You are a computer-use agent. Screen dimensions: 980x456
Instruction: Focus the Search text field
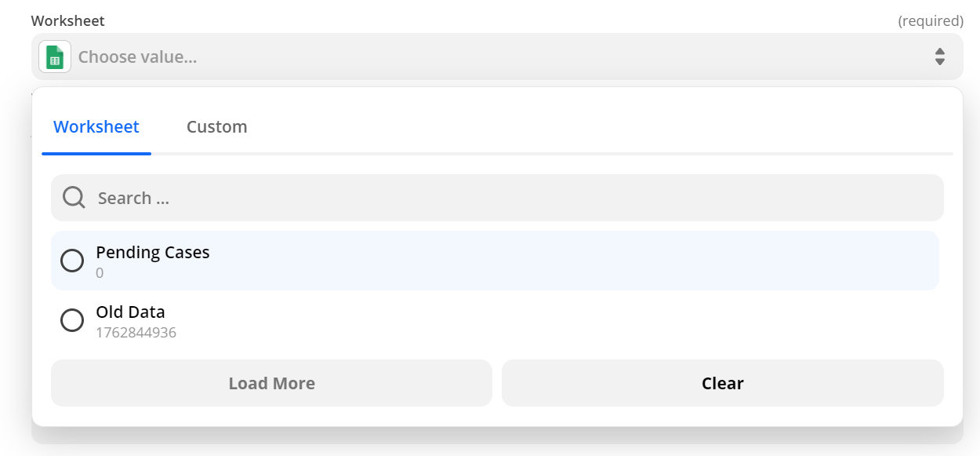[x=510, y=198]
